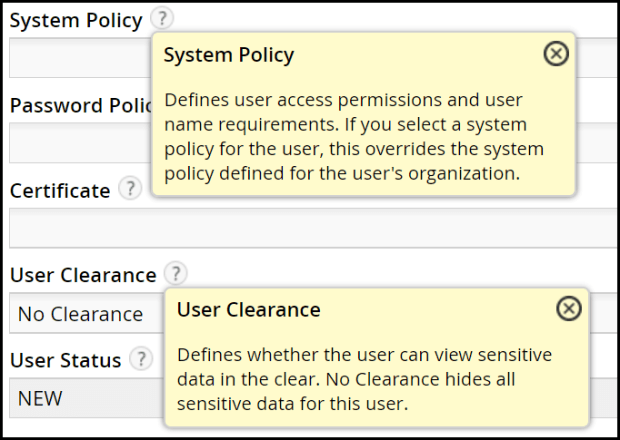The image size is (620, 440).
Task: Open help for User Clearance
Action: 176,273
